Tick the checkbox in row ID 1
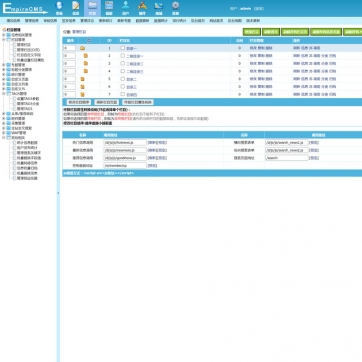Viewport: 362px width, 362px height. [x=123, y=48]
